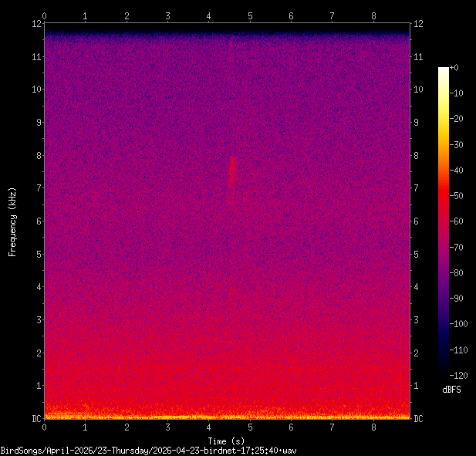Click the "Frequency (kHz)" axis label
Viewport: 476px width, 456px height.
click(x=12, y=221)
